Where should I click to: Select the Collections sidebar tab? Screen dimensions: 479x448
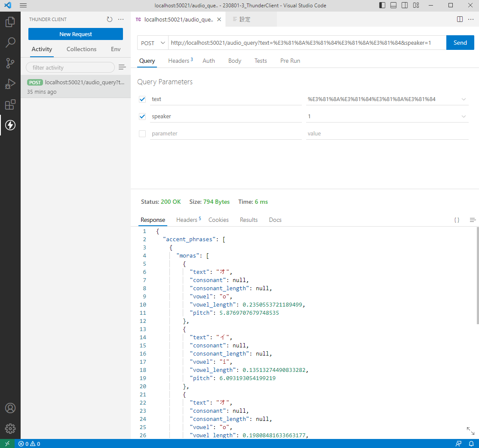[81, 49]
